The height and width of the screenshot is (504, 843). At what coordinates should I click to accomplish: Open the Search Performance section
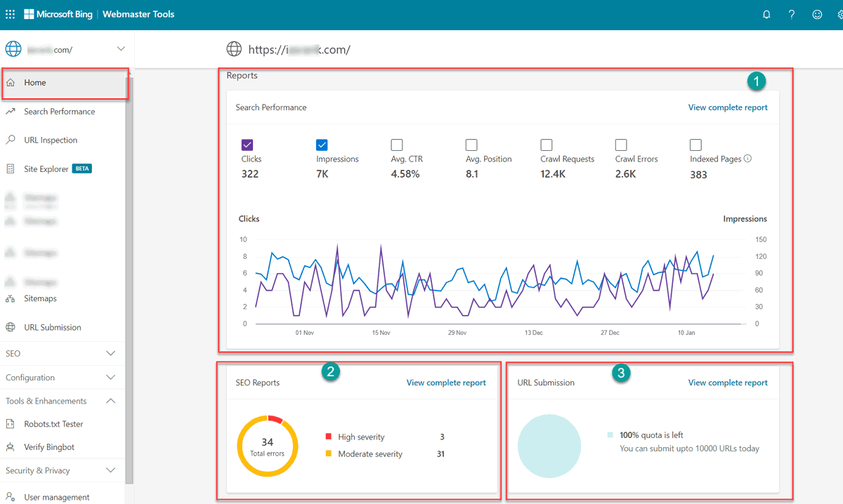pyautogui.click(x=60, y=111)
